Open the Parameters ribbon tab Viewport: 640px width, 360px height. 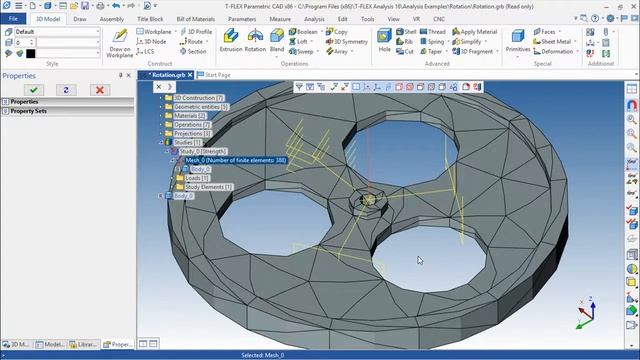242,19
